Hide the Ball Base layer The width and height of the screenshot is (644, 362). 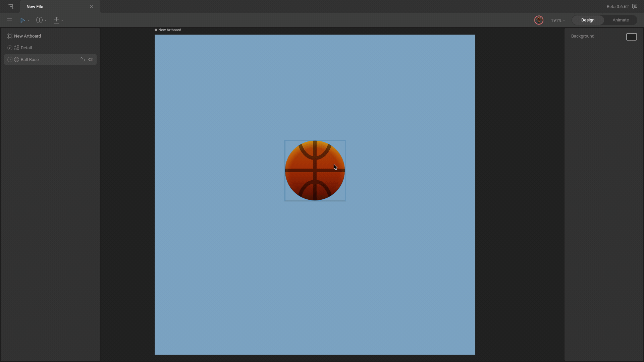tap(91, 60)
